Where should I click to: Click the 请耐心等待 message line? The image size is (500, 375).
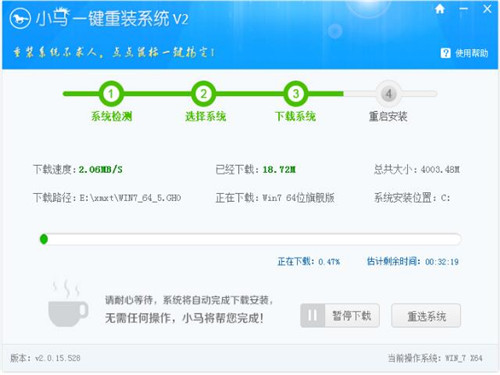click(189, 300)
